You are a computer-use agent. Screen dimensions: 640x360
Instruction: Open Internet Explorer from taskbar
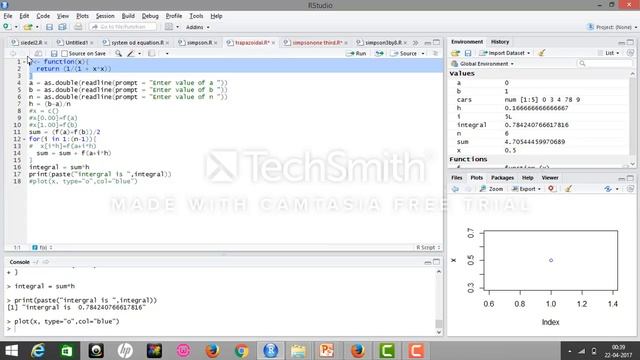38,351
